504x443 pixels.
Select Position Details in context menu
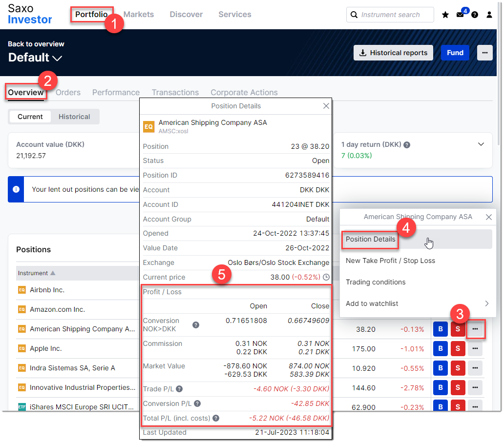click(x=416, y=239)
